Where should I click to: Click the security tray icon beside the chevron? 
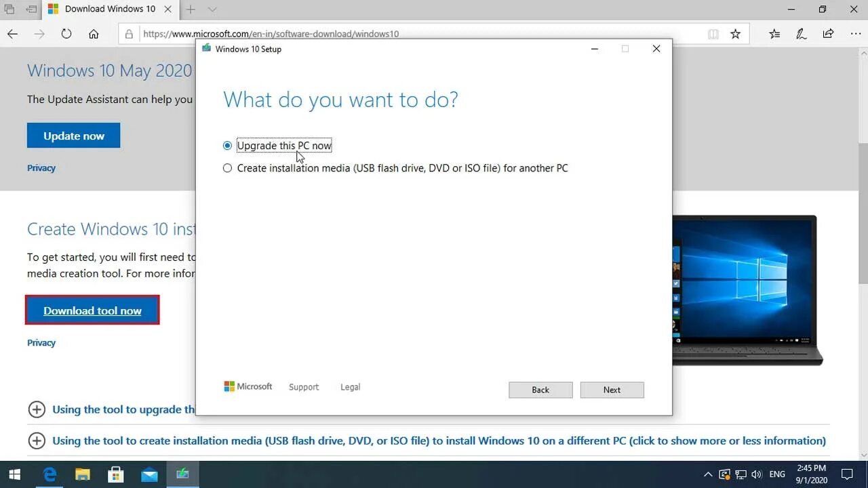tap(724, 474)
